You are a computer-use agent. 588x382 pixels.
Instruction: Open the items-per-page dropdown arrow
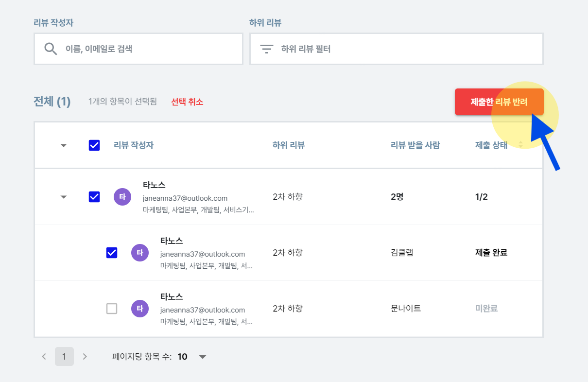click(203, 357)
